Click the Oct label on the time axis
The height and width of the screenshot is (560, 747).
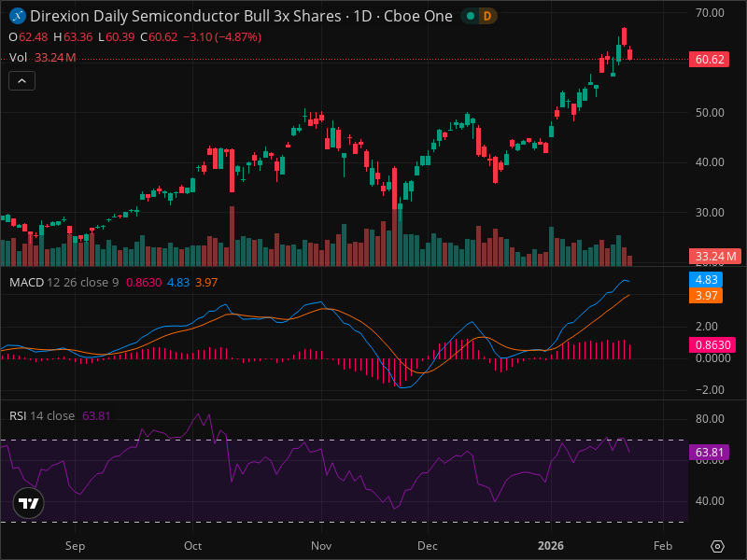(192, 546)
